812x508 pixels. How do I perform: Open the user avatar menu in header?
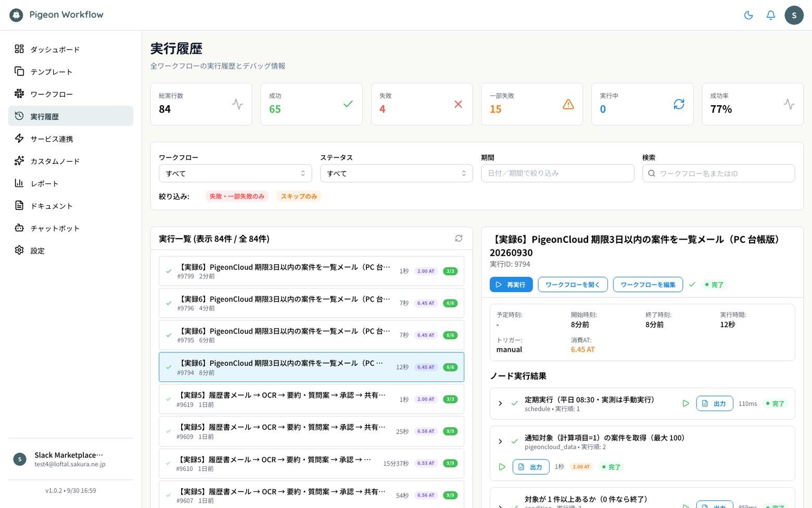pyautogui.click(x=794, y=15)
